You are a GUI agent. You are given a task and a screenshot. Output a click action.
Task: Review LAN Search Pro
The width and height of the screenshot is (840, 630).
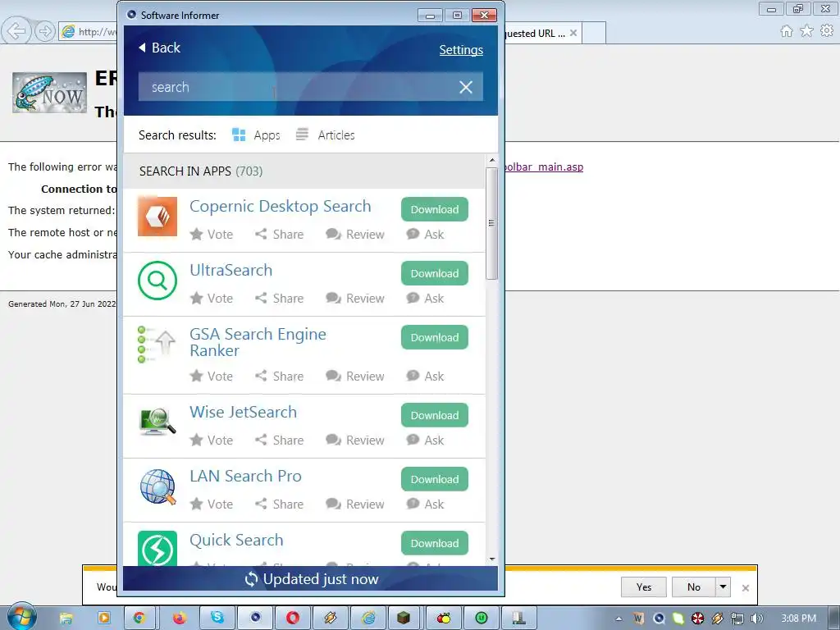tap(354, 504)
